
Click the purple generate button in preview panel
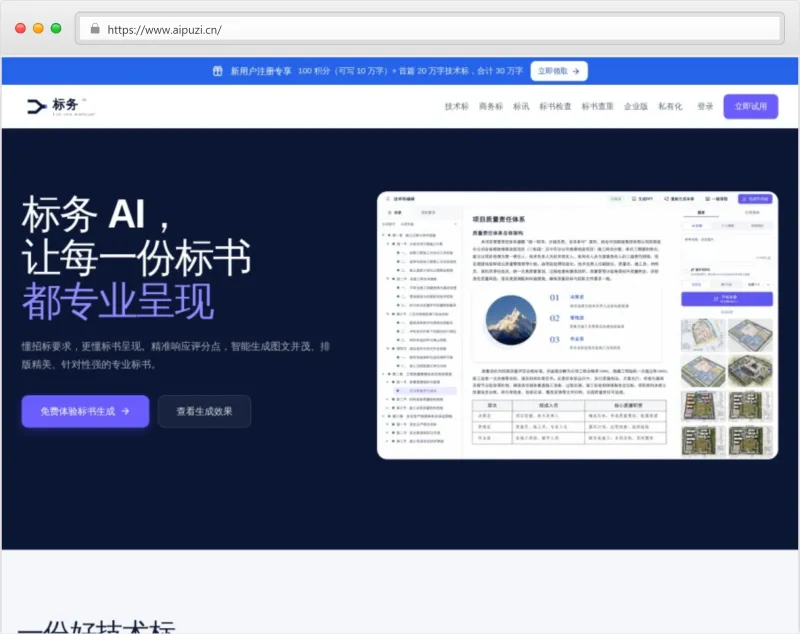(x=727, y=299)
